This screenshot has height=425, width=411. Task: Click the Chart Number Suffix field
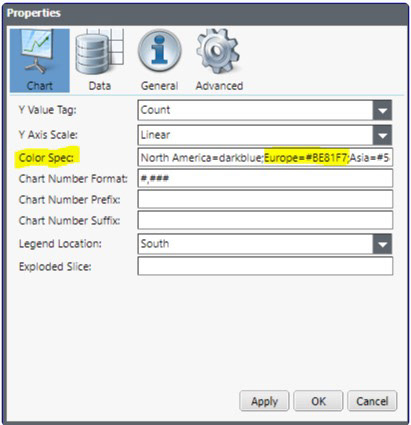265,220
